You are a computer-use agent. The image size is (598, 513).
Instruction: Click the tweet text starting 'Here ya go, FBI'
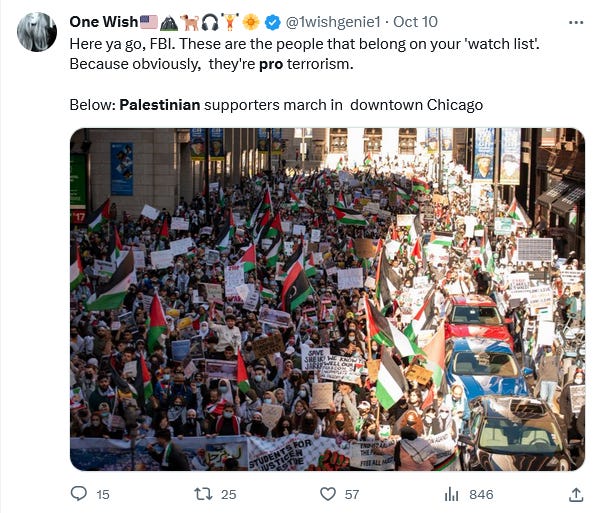point(304,54)
